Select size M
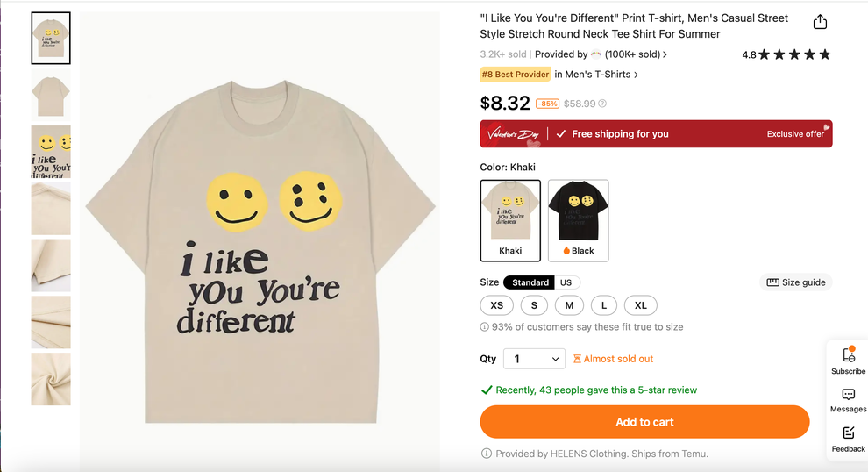This screenshot has height=472, width=868. [x=569, y=305]
